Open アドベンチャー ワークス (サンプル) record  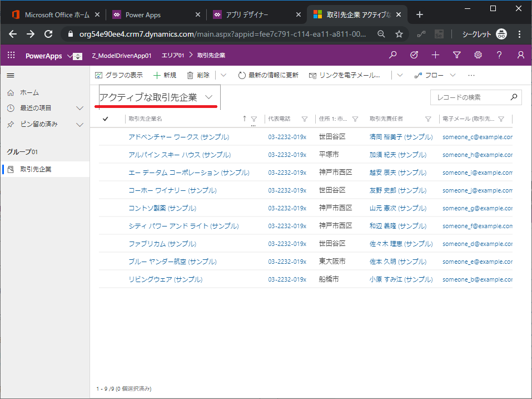[179, 137]
